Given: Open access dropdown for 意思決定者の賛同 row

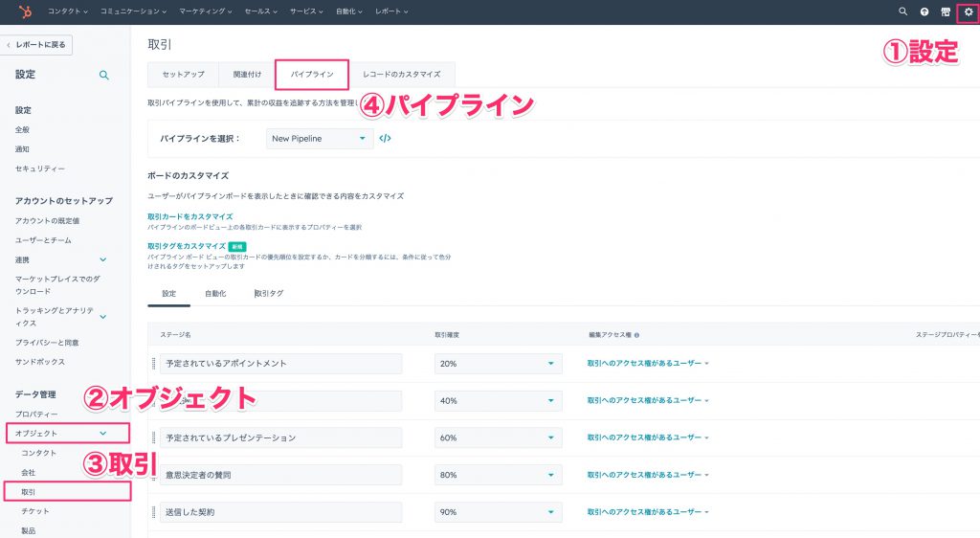Looking at the screenshot, I should click(x=648, y=475).
